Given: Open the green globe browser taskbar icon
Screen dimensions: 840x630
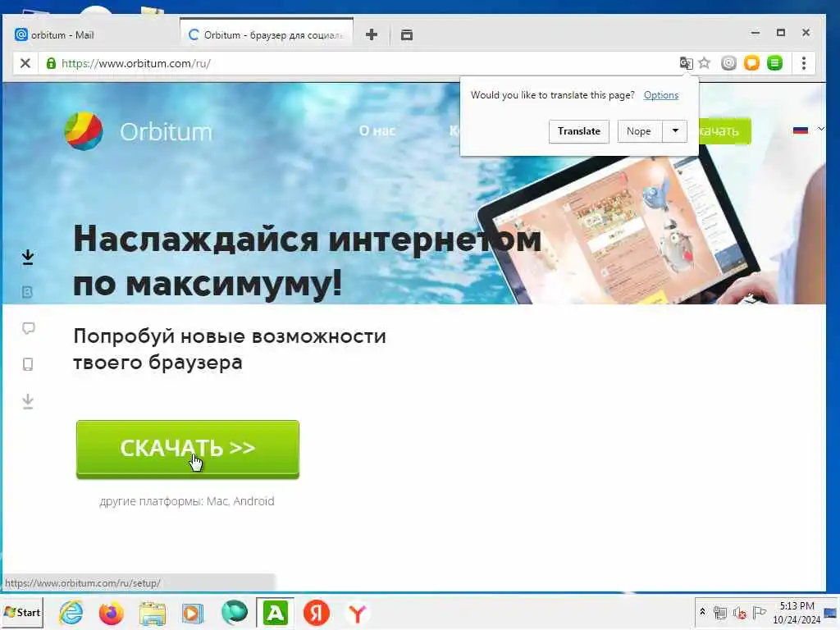Looking at the screenshot, I should [234, 613].
